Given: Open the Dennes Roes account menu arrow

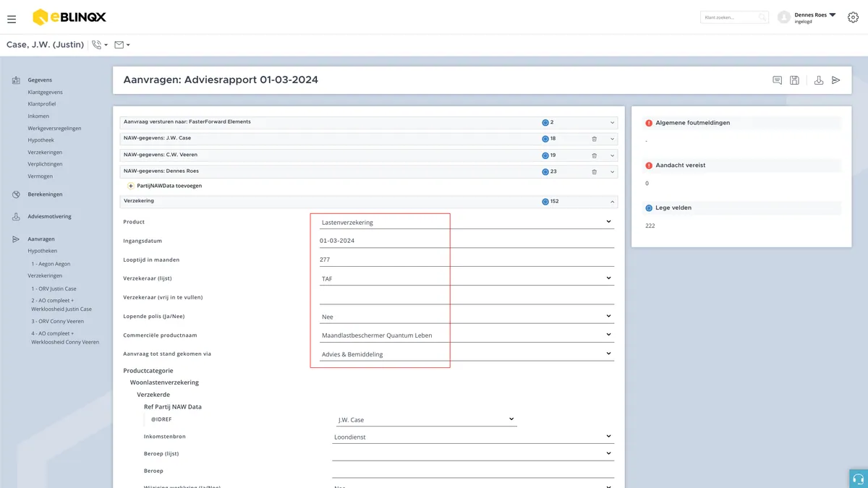Looking at the screenshot, I should tap(833, 14).
